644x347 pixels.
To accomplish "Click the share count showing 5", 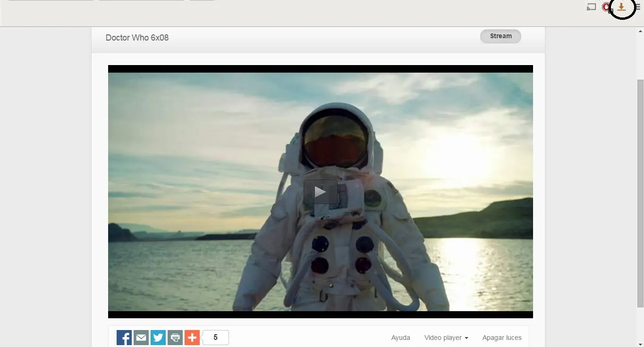I will [216, 338].
